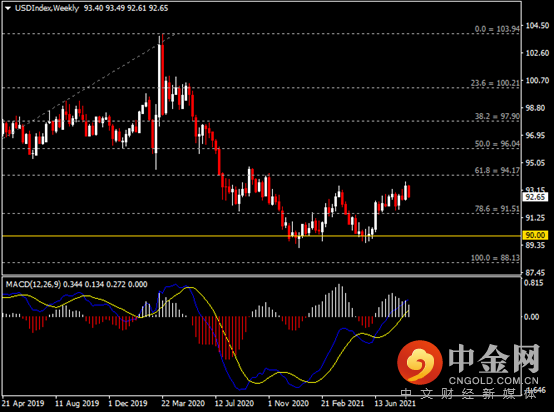
Task: Click the chart menu triangle beside USDIndex,Weekly
Action: click(8, 8)
